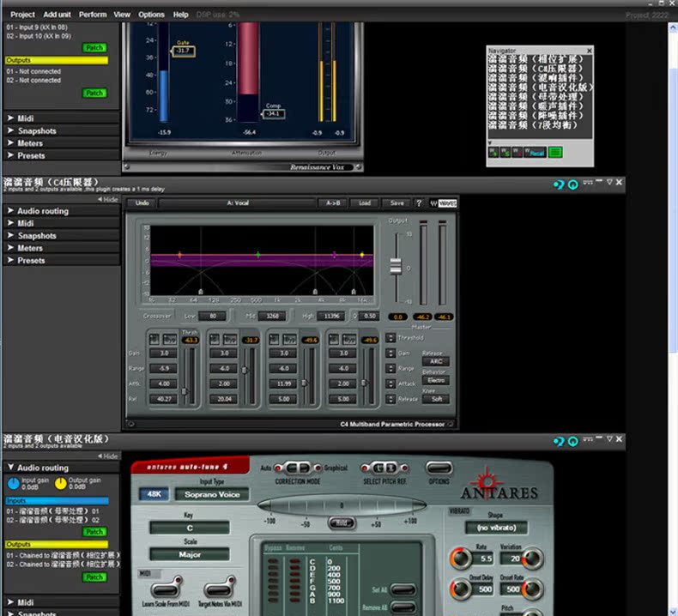Click green list icon in Navigator panel
This screenshot has width=678, height=616.
(555, 153)
